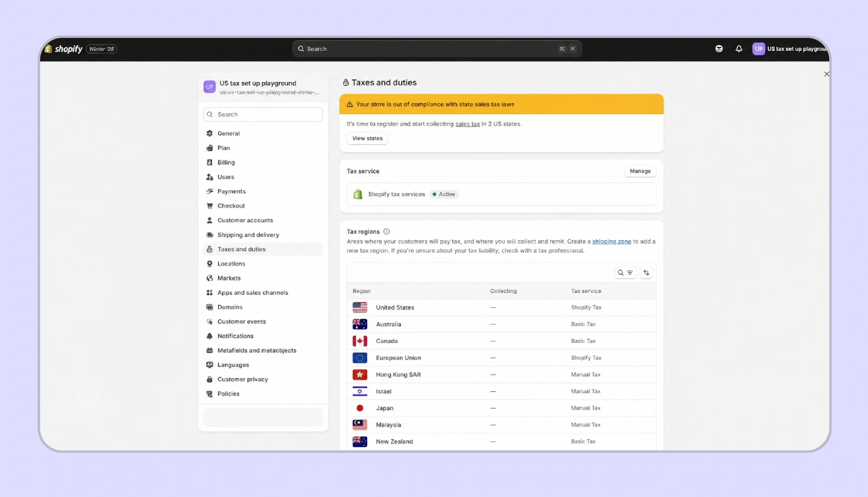Click the Languages icon in sidebar
This screenshot has height=497, width=868.
pyautogui.click(x=210, y=365)
